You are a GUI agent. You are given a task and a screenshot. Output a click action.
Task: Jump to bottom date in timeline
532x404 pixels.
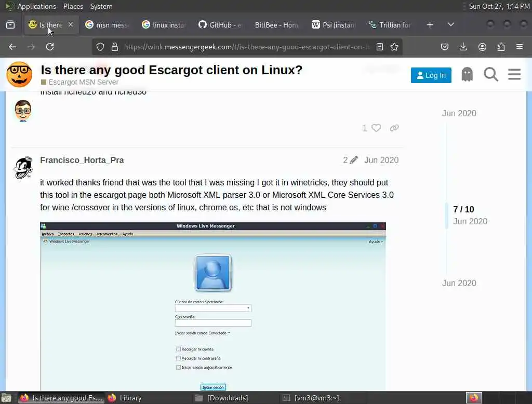click(x=459, y=283)
